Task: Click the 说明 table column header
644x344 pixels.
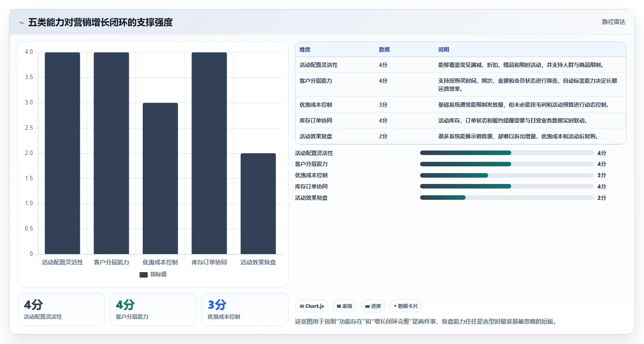Action: click(x=443, y=50)
